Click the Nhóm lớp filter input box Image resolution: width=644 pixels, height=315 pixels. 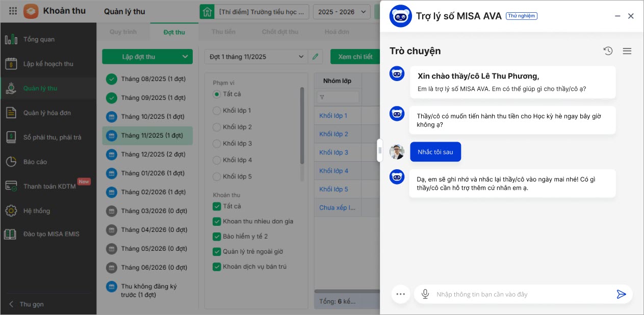pos(338,97)
